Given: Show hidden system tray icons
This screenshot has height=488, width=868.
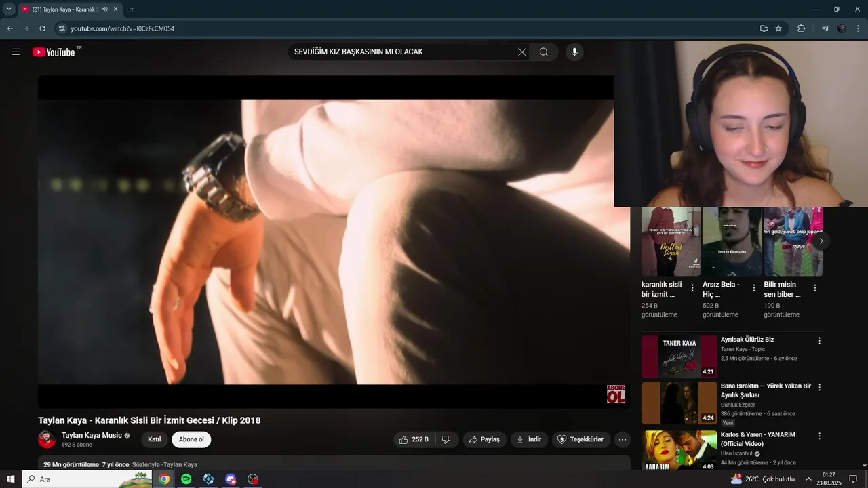Looking at the screenshot, I should tap(808, 479).
